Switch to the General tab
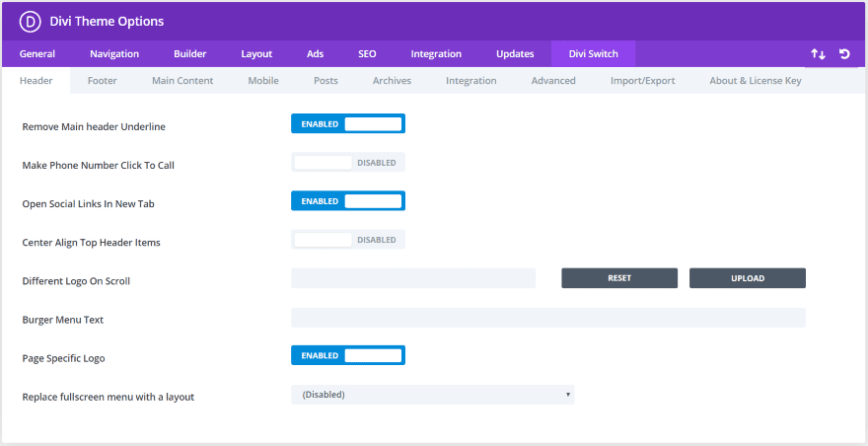The image size is (868, 446). (37, 53)
